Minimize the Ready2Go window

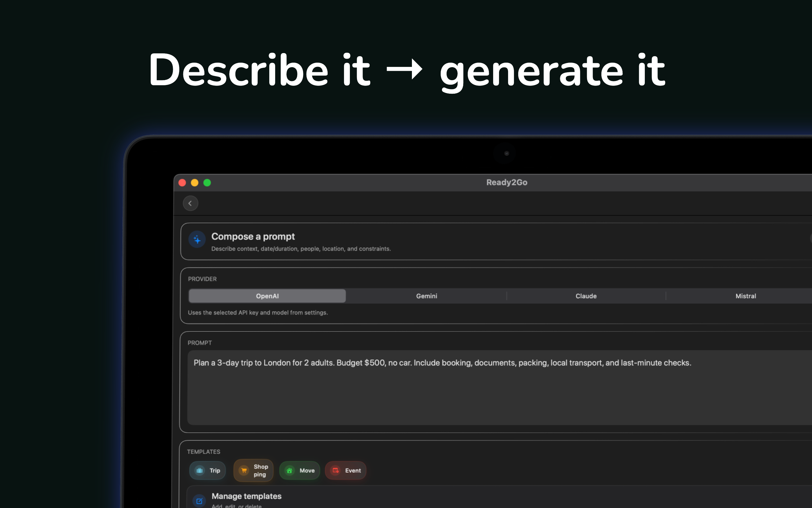195,183
